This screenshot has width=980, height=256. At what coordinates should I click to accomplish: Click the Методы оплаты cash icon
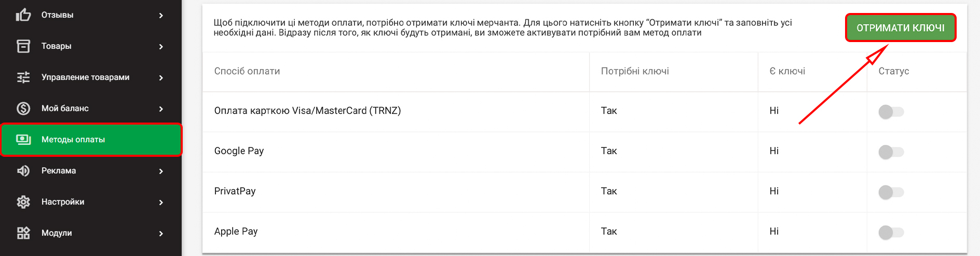[x=23, y=139]
